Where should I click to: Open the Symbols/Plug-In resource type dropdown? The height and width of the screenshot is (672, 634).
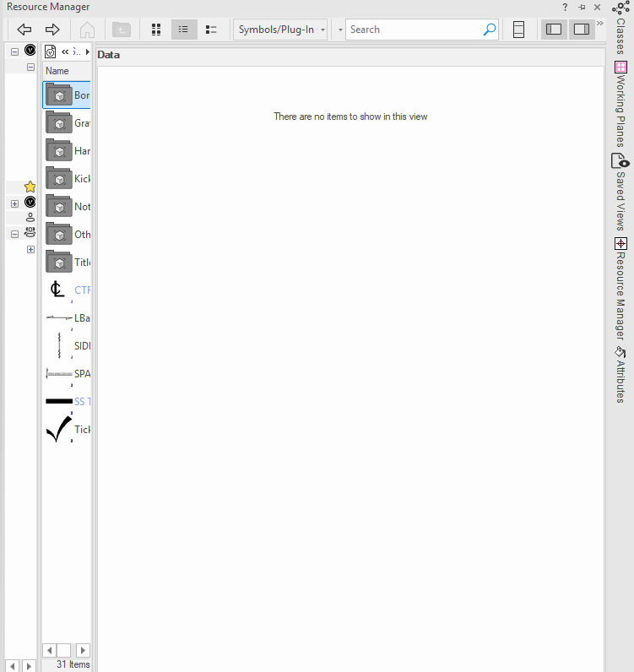coord(280,30)
